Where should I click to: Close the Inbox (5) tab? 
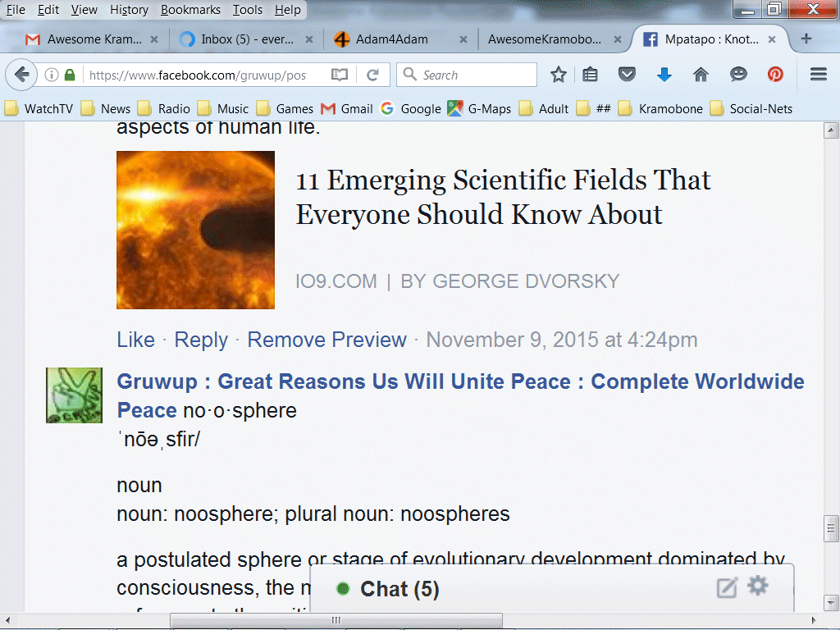pyautogui.click(x=309, y=39)
